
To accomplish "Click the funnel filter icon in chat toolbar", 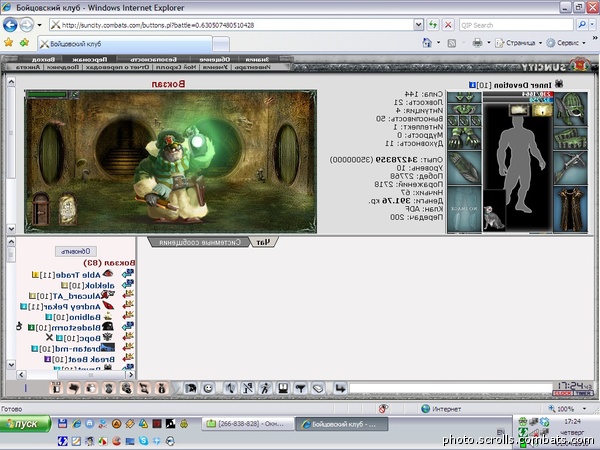I will (301, 389).
